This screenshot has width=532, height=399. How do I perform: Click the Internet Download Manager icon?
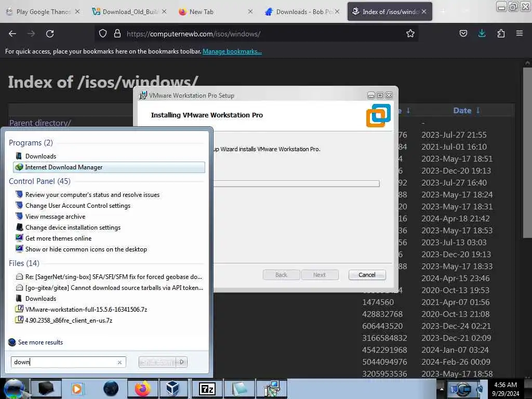[x=19, y=167]
